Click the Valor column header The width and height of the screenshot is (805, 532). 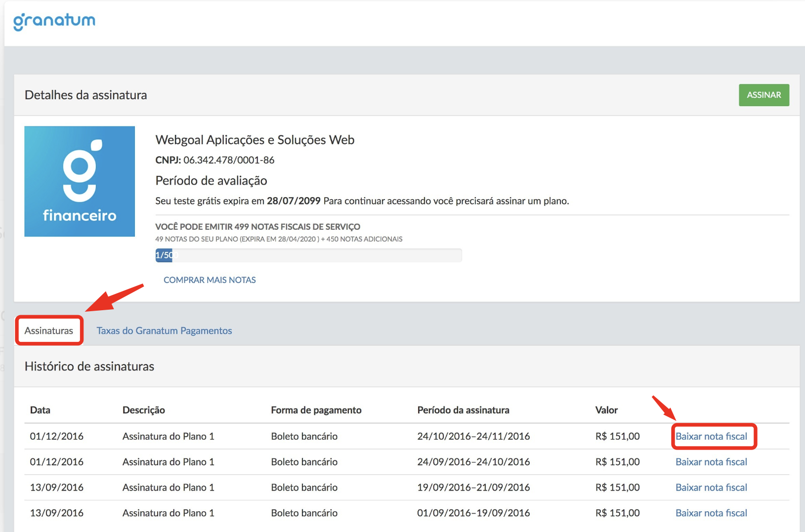coord(606,410)
